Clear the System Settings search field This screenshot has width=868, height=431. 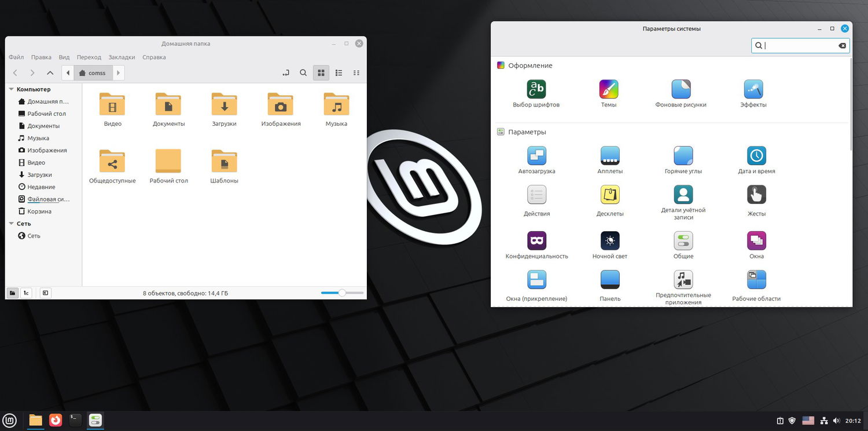coord(842,46)
